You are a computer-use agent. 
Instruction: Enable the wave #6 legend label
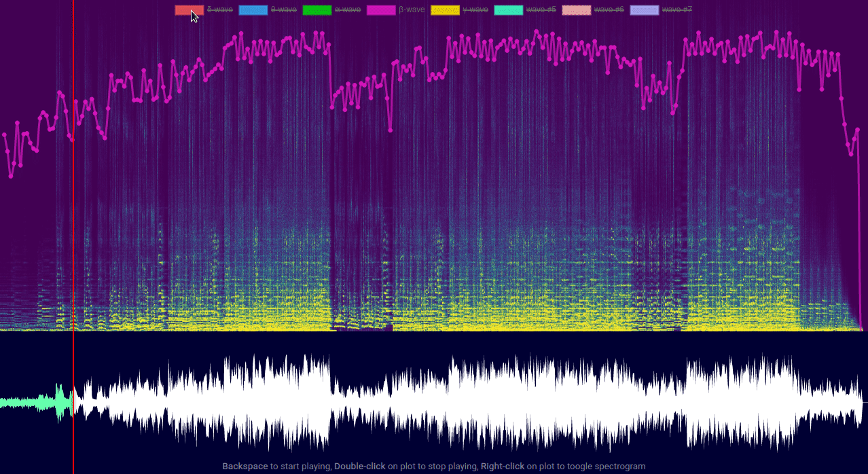click(x=609, y=10)
